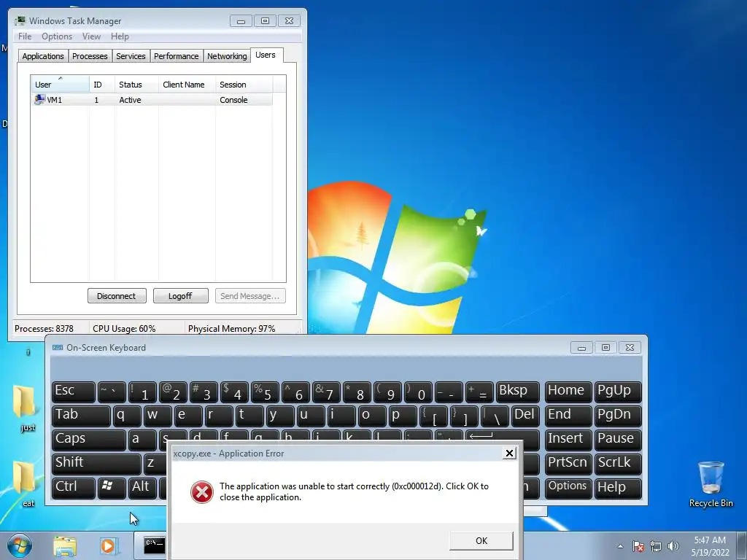The width and height of the screenshot is (747, 560).
Task: Tap the backslash key on keyboard
Action: [495, 415]
